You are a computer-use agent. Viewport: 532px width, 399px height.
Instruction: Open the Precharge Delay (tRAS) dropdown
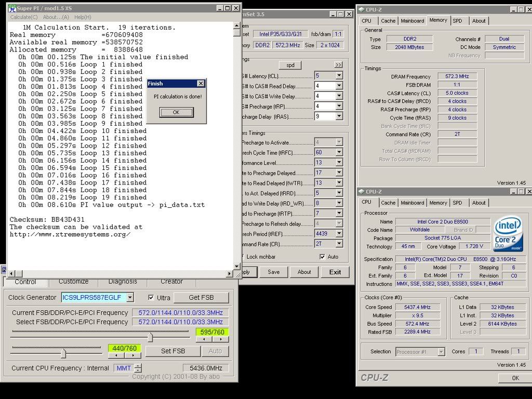click(339, 116)
